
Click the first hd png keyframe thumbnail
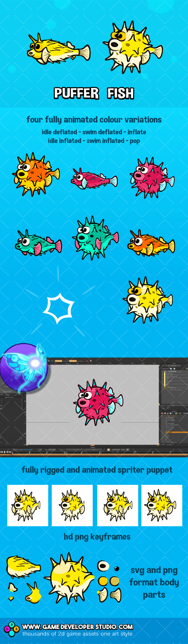tap(28, 505)
